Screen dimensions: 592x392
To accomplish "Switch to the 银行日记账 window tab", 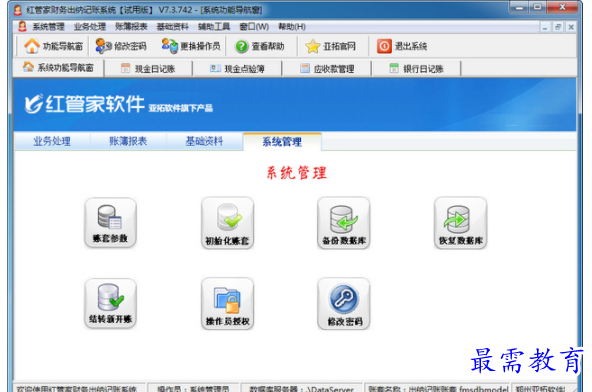I will coord(416,69).
